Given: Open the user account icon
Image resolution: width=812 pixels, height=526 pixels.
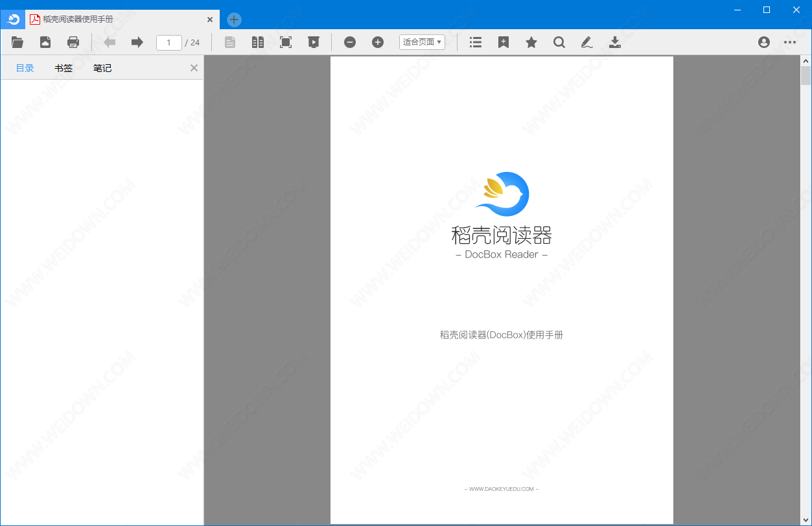Looking at the screenshot, I should 764,42.
